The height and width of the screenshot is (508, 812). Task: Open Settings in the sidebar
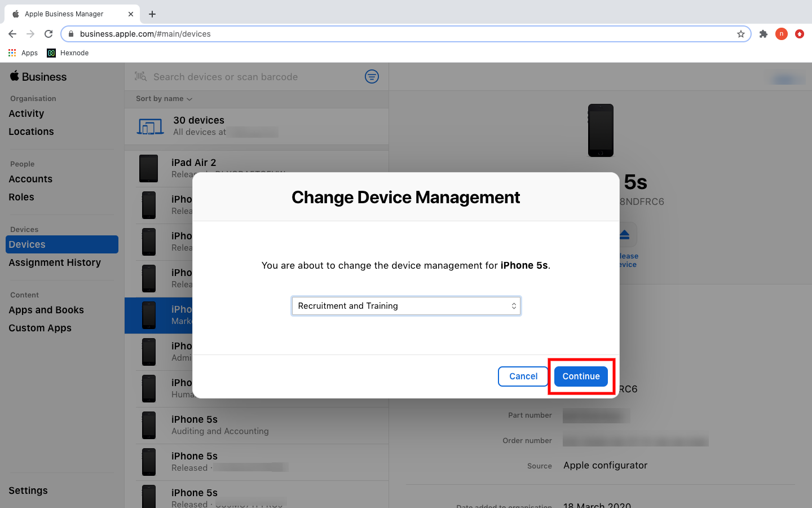pyautogui.click(x=28, y=491)
